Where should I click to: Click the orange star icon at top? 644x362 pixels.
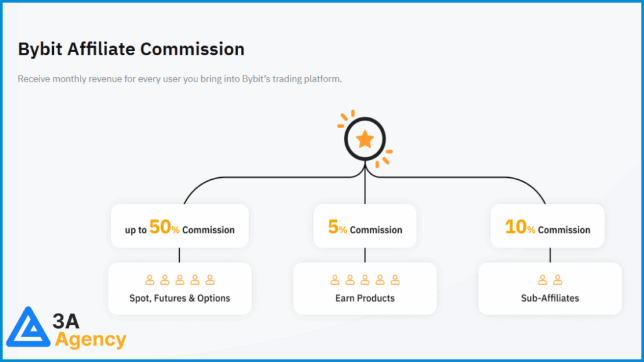[365, 140]
